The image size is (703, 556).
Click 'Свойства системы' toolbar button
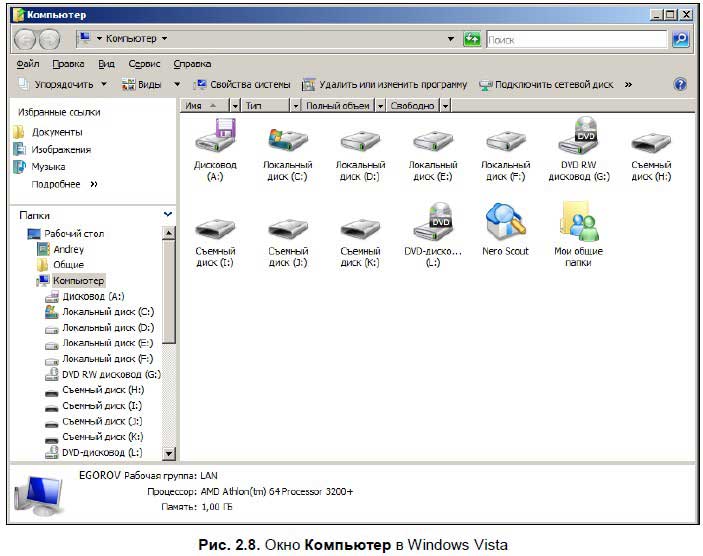(x=242, y=84)
